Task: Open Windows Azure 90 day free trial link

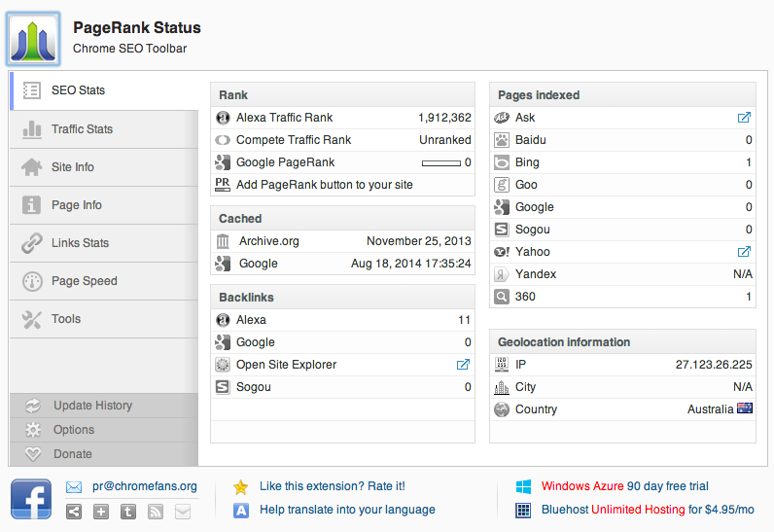Action: tap(625, 486)
